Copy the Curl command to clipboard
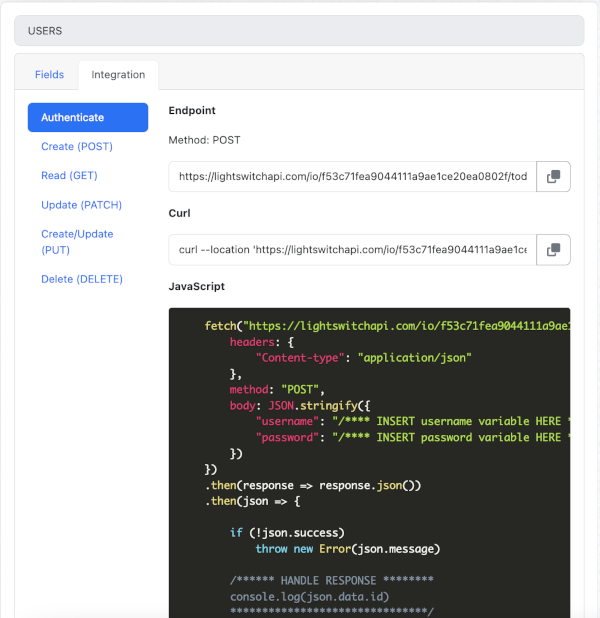 pos(553,250)
